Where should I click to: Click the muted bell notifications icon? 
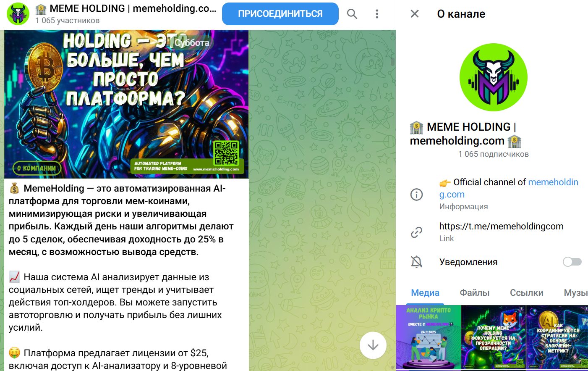click(x=416, y=262)
